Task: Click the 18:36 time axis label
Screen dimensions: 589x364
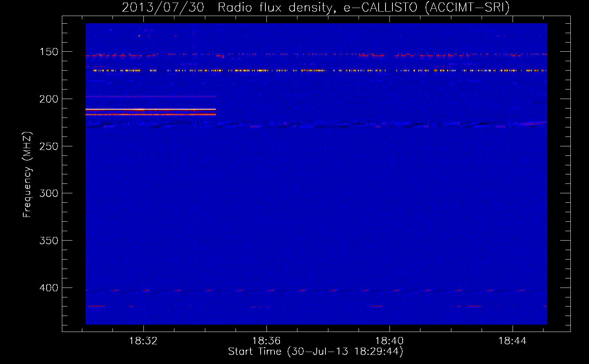Action: pos(266,341)
